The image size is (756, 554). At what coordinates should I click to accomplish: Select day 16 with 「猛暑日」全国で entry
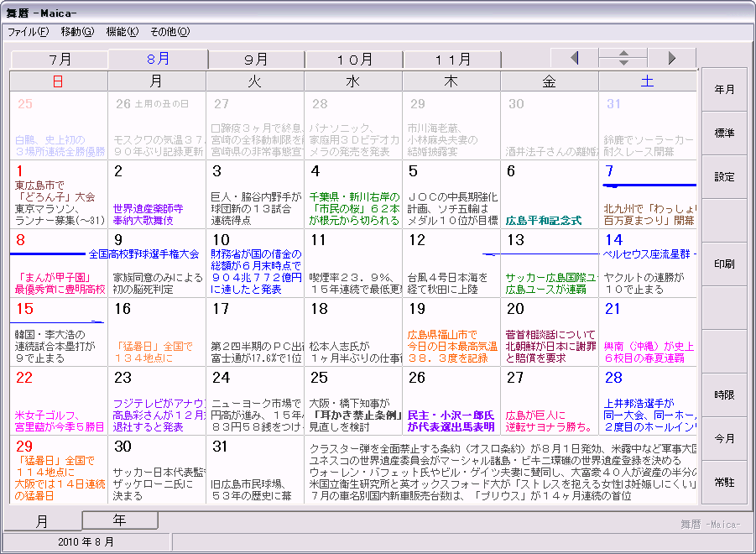point(157,332)
